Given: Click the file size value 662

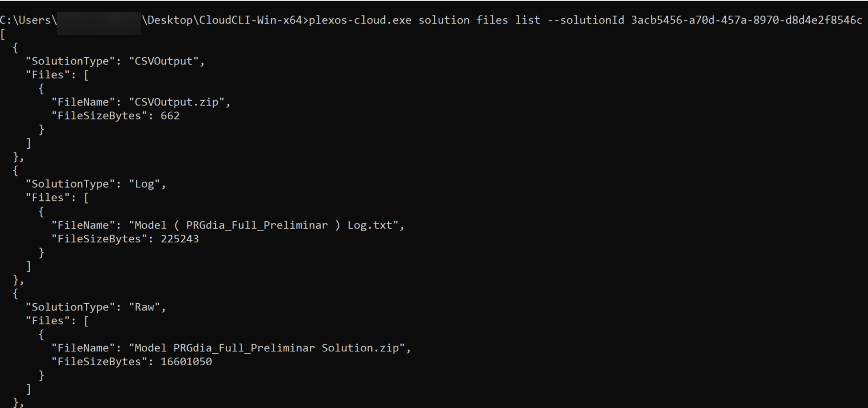Looking at the screenshot, I should (170, 116).
